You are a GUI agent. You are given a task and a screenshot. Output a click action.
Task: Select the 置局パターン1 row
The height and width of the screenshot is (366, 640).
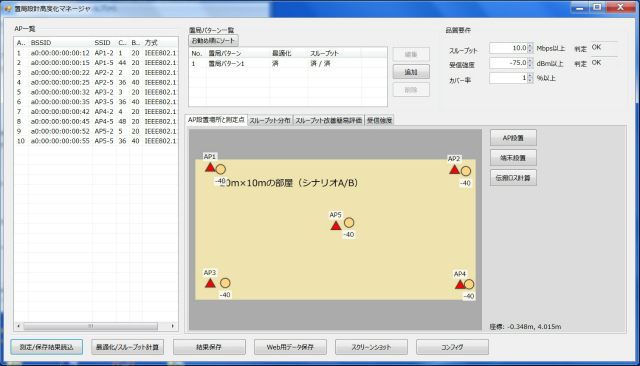[288, 64]
